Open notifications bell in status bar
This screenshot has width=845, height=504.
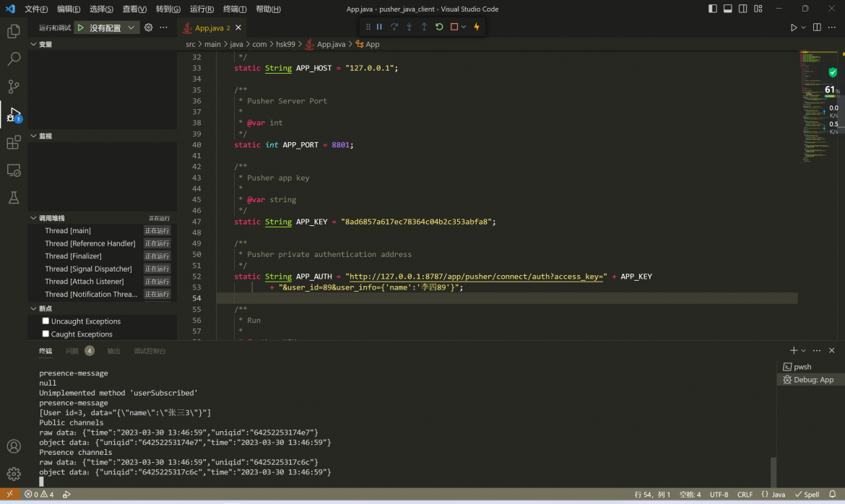coord(832,494)
